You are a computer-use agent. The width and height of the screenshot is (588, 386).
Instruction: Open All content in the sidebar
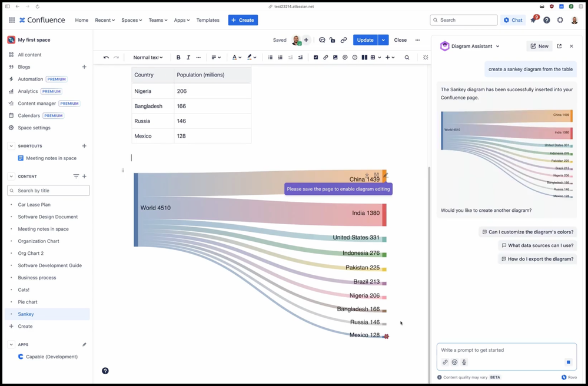[29, 55]
